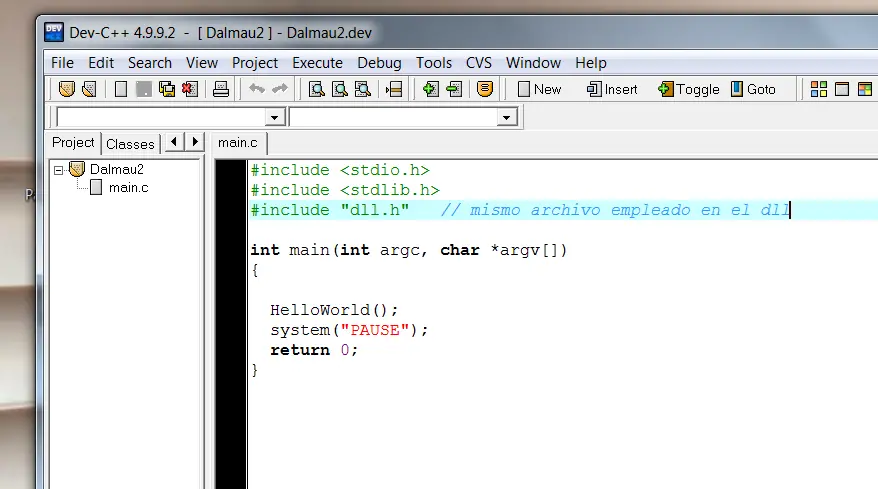
Task: Open the first class browser dropdown
Action: [274, 118]
